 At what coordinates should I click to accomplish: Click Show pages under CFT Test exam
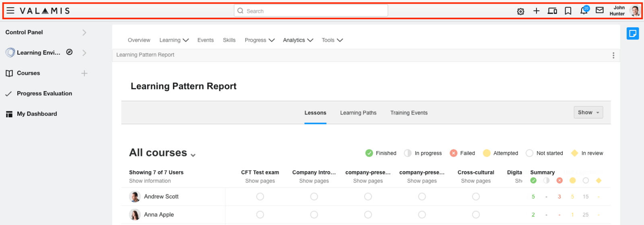[260, 181]
